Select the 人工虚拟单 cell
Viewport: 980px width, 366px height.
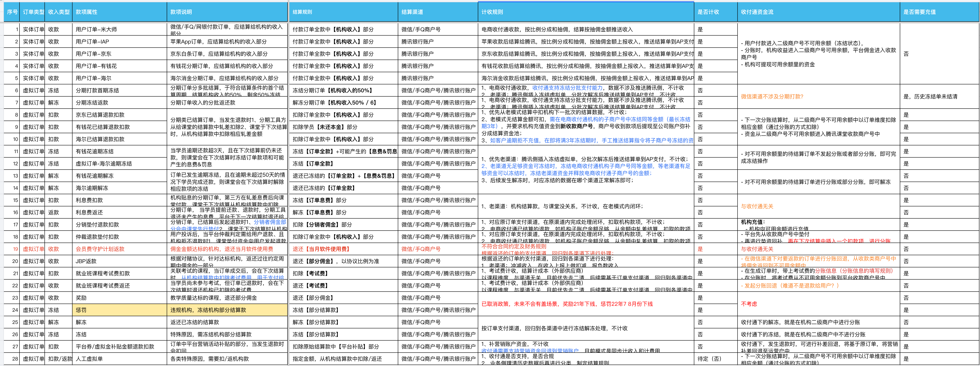pyautogui.click(x=119, y=358)
